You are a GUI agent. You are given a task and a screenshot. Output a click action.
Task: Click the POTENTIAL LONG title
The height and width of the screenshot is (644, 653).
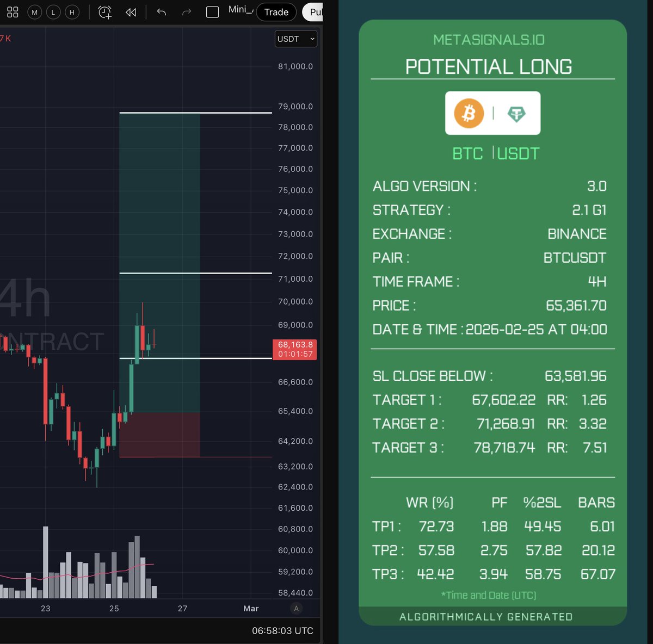point(489,66)
